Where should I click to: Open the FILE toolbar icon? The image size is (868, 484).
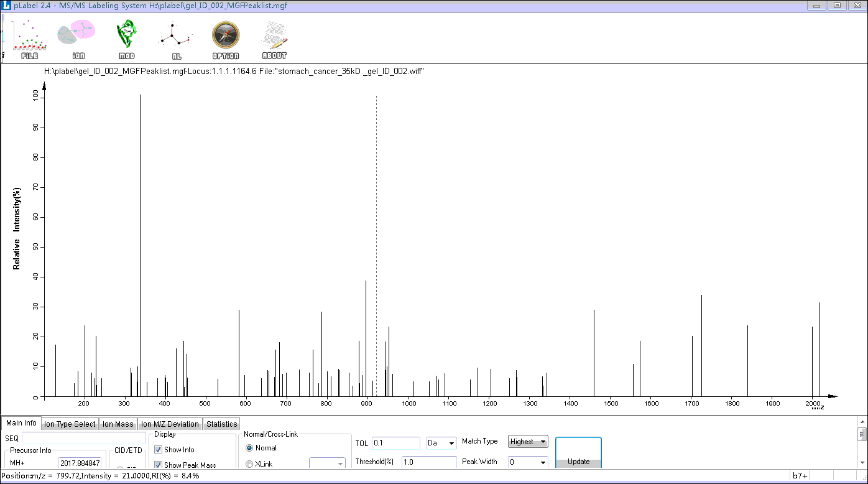pos(30,39)
